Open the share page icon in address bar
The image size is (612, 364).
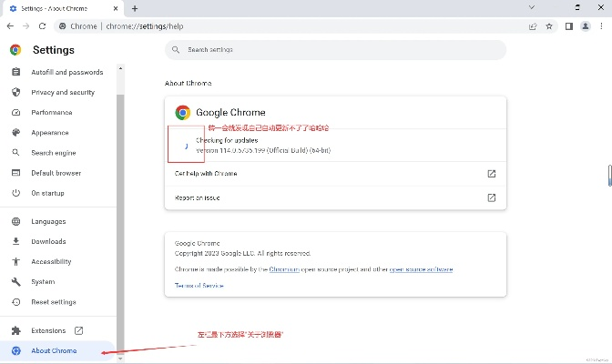point(533,26)
